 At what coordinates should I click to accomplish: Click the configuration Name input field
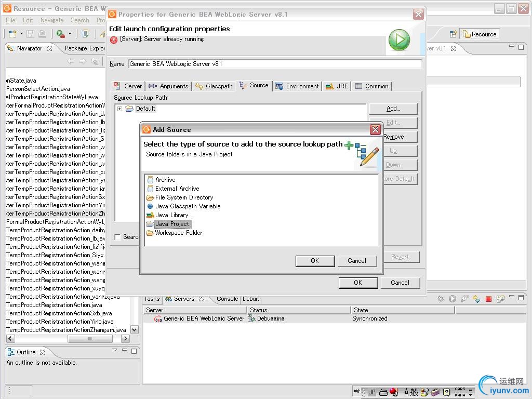coord(275,64)
